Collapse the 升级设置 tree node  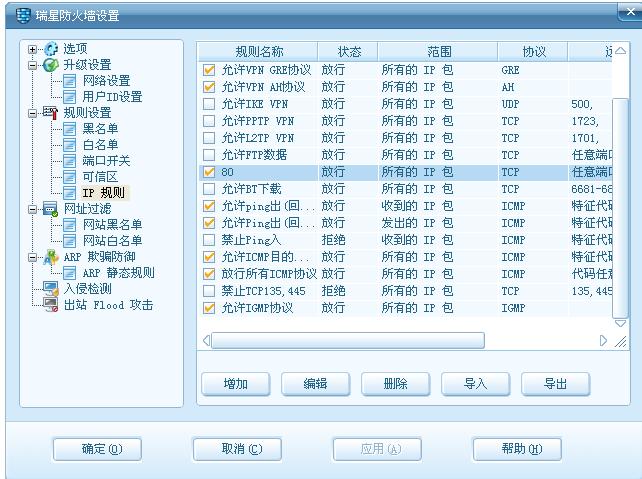(32, 66)
